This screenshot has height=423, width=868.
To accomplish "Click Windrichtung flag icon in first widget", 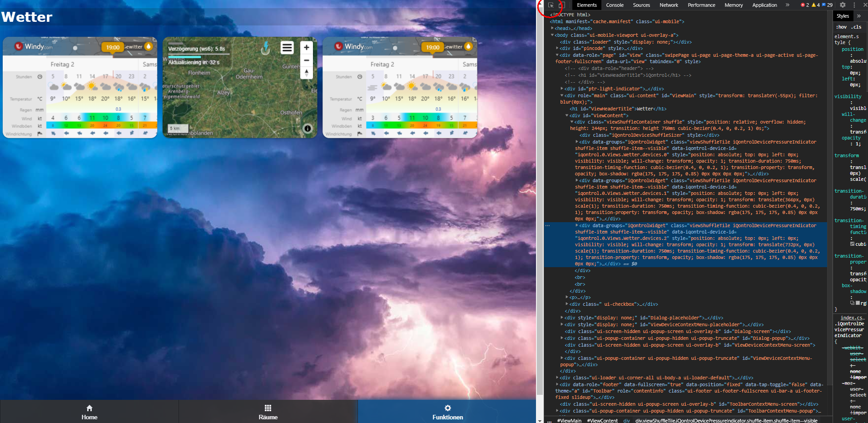I will pos(40,134).
